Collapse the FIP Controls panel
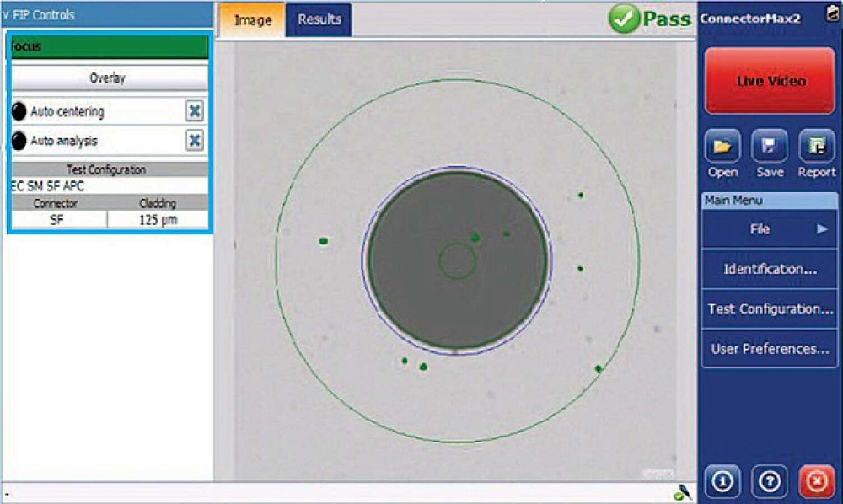843x504 pixels. click(6, 14)
